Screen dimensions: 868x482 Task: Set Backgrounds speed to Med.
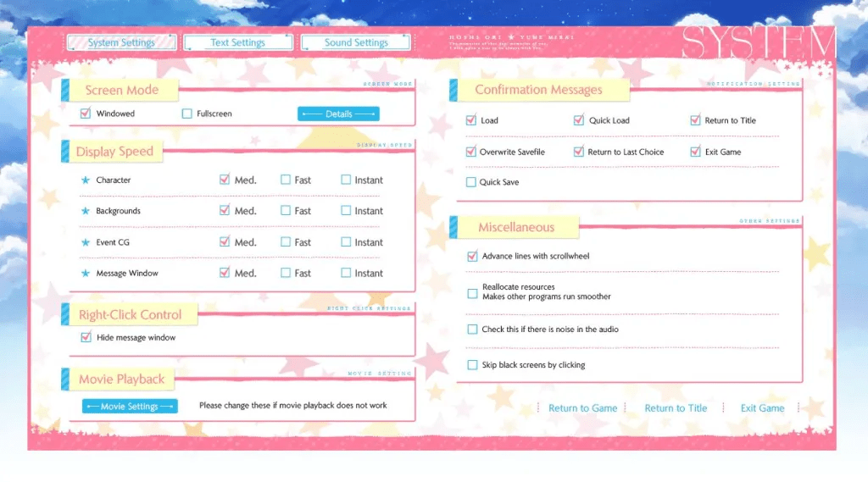point(224,210)
